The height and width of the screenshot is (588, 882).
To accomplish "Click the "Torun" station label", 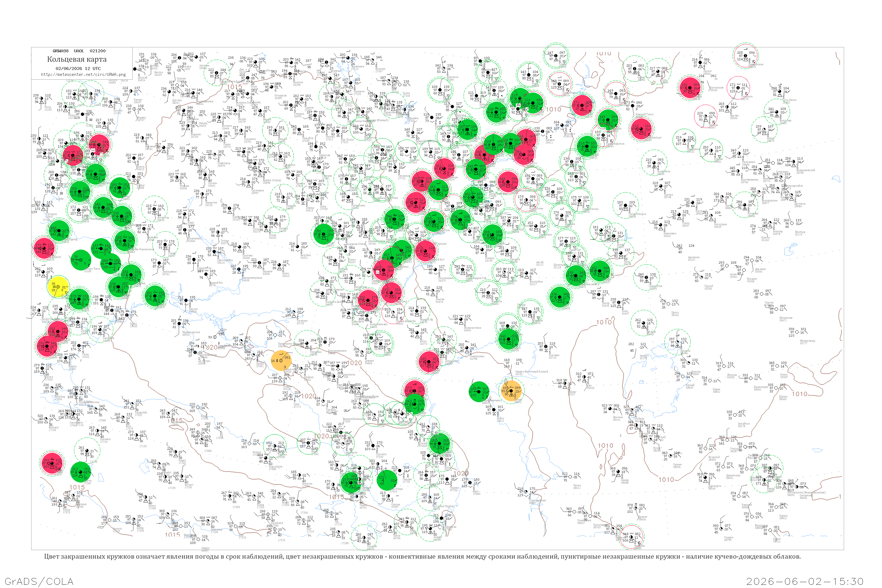I will coord(48,107).
